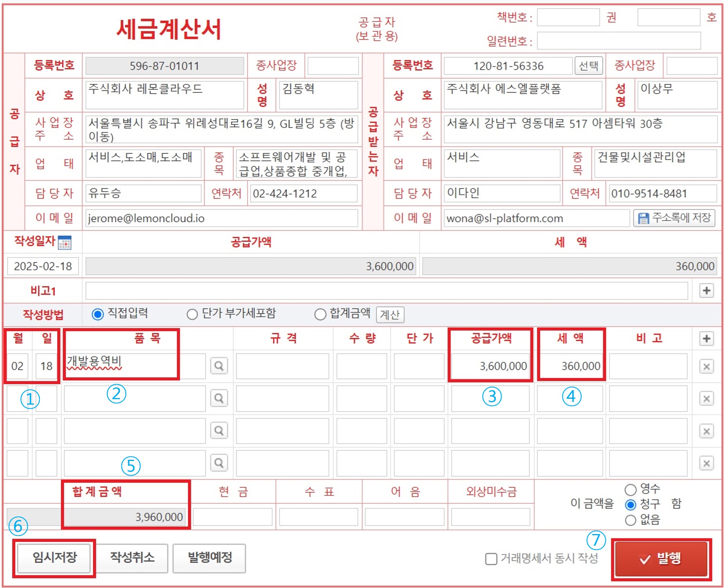The height and width of the screenshot is (588, 724).
Task: Click the plus button next to 비고1
Action: click(x=706, y=290)
